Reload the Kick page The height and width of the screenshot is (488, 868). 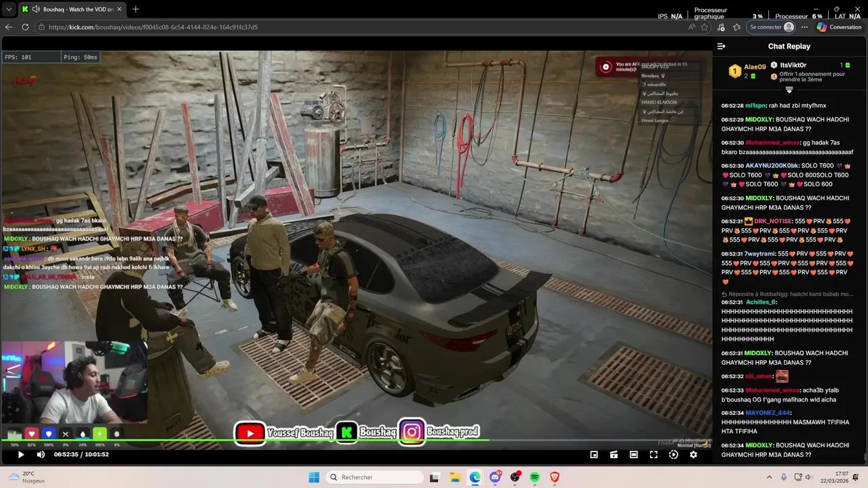[x=25, y=27]
